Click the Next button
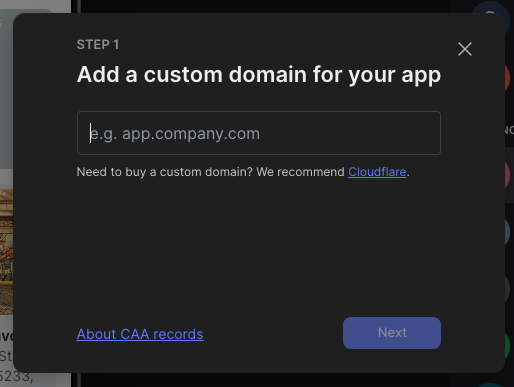The width and height of the screenshot is (514, 387). pyautogui.click(x=392, y=333)
